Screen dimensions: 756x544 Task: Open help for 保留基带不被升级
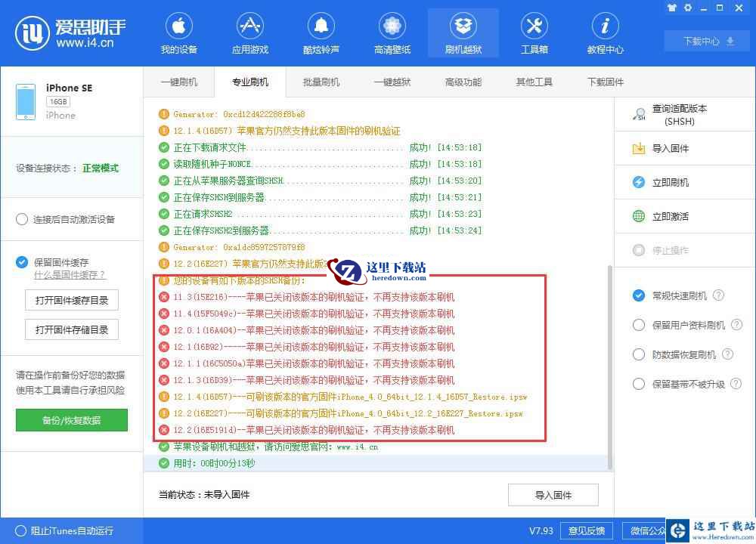(x=736, y=384)
